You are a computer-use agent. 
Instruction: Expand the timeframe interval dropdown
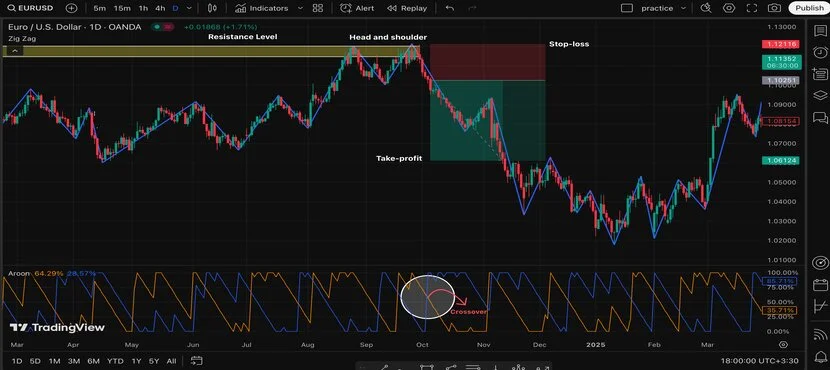pos(190,8)
